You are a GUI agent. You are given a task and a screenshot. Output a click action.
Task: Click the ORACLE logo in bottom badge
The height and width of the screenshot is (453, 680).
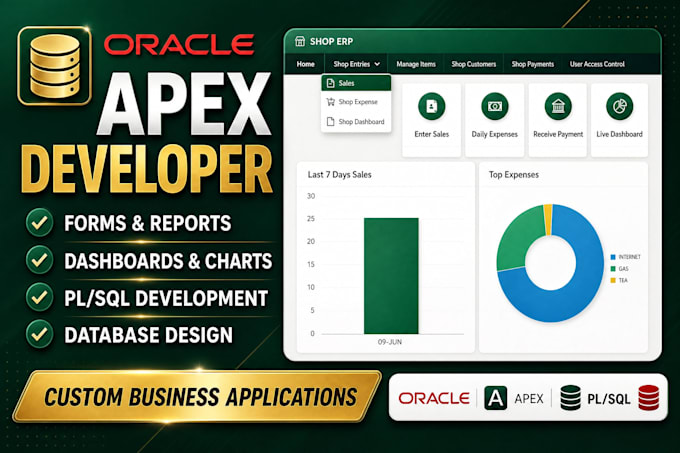pos(434,398)
